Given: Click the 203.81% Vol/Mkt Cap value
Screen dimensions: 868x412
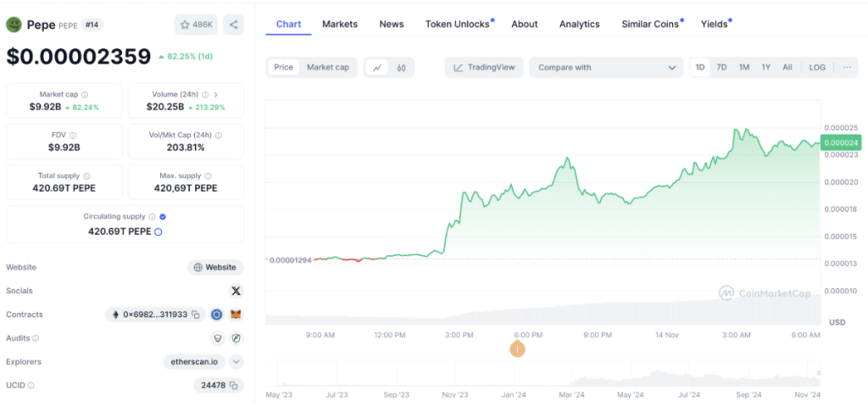Looking at the screenshot, I should click(x=186, y=148).
